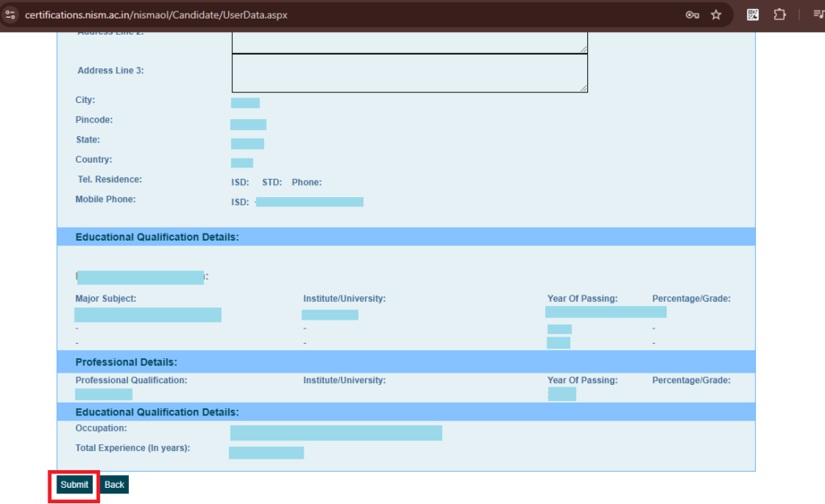
Task: Click the 'Phone:' text in Tel. Residence row
Action: 307,183
